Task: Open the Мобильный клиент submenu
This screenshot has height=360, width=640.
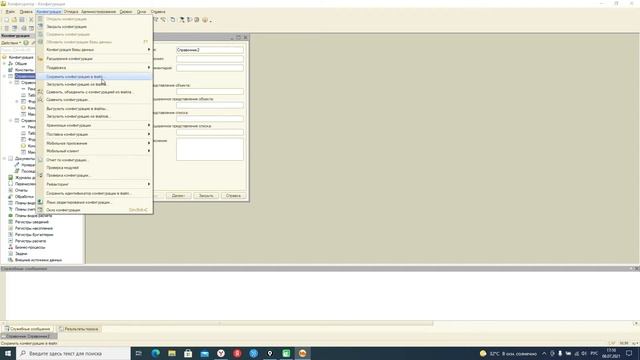Action: pos(95,151)
